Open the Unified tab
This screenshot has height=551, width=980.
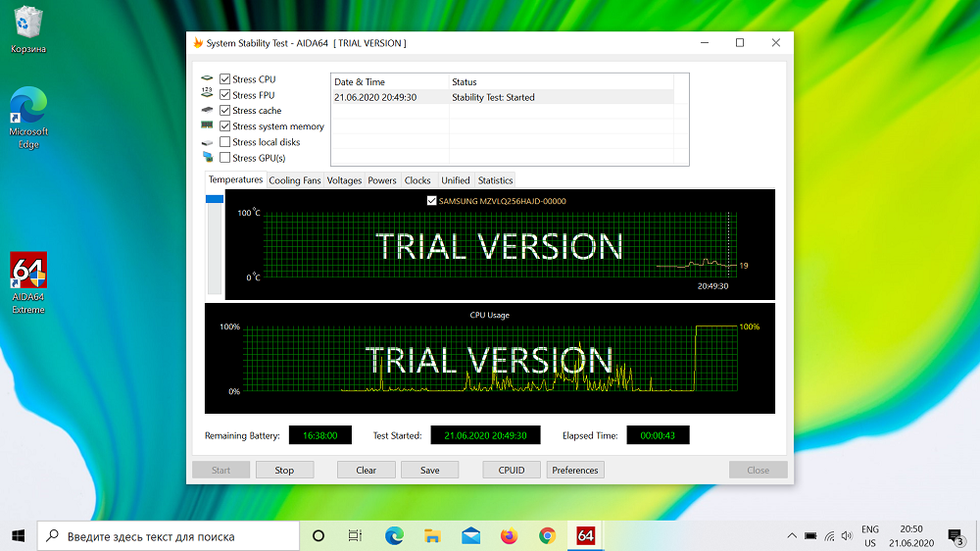456,180
